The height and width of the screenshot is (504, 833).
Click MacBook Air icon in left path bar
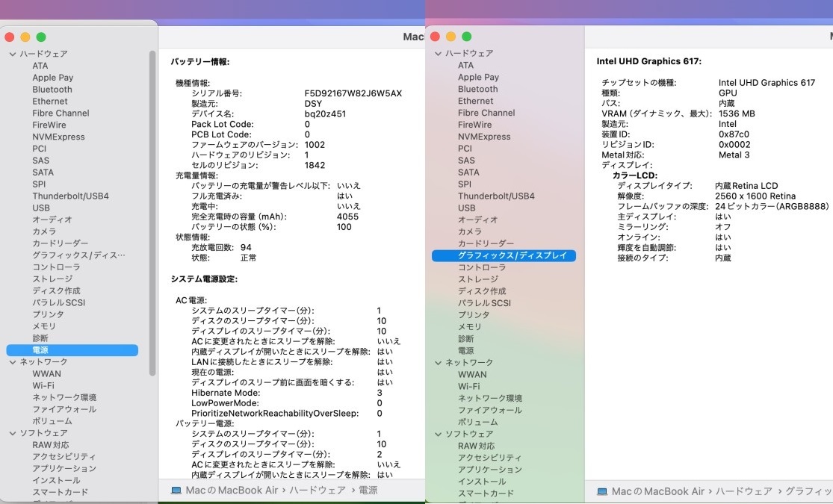[176, 491]
